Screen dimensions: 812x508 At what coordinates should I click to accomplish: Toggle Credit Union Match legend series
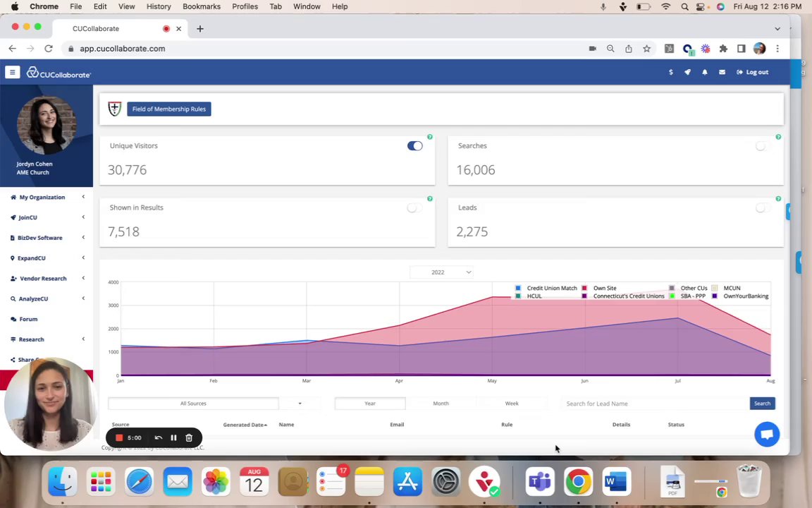coord(546,288)
